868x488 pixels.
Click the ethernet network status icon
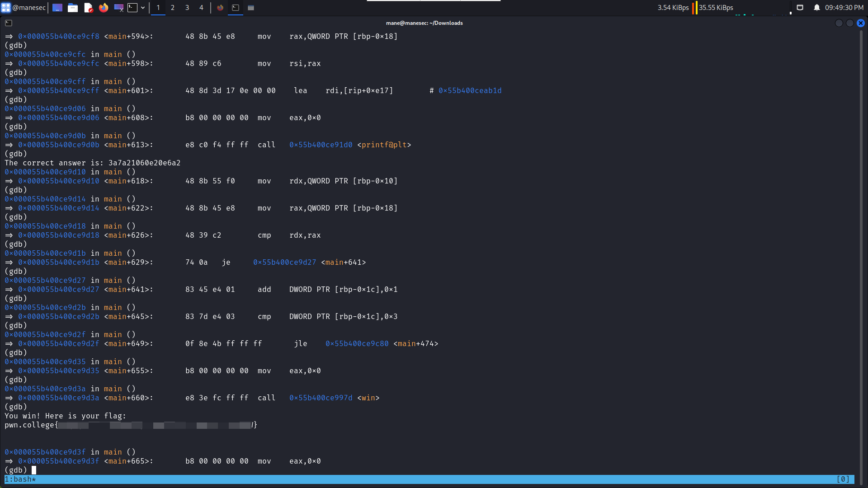800,7
